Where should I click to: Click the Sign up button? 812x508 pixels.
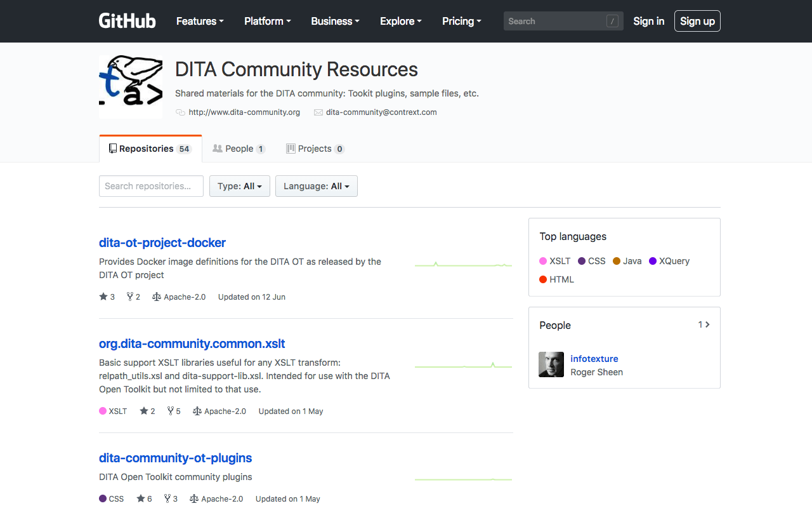click(x=697, y=21)
